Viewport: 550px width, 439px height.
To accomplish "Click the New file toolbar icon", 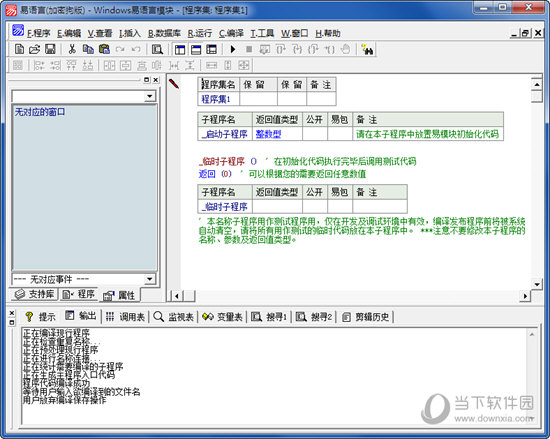I will 19,49.
